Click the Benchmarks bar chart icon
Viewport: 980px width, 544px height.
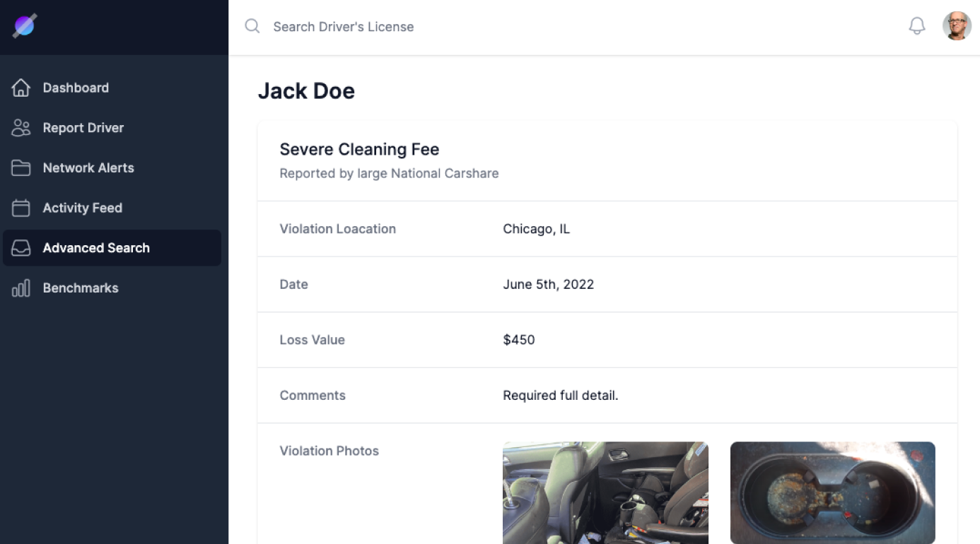pos(21,288)
